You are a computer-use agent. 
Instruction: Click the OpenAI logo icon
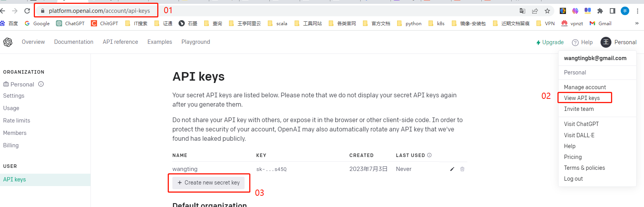(x=8, y=42)
